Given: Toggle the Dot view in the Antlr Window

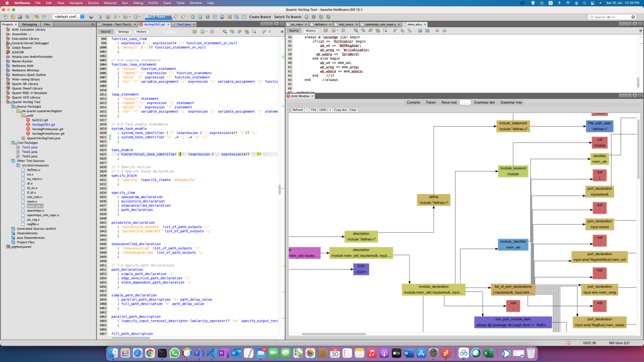Looking at the screenshot, I should [466, 102].
